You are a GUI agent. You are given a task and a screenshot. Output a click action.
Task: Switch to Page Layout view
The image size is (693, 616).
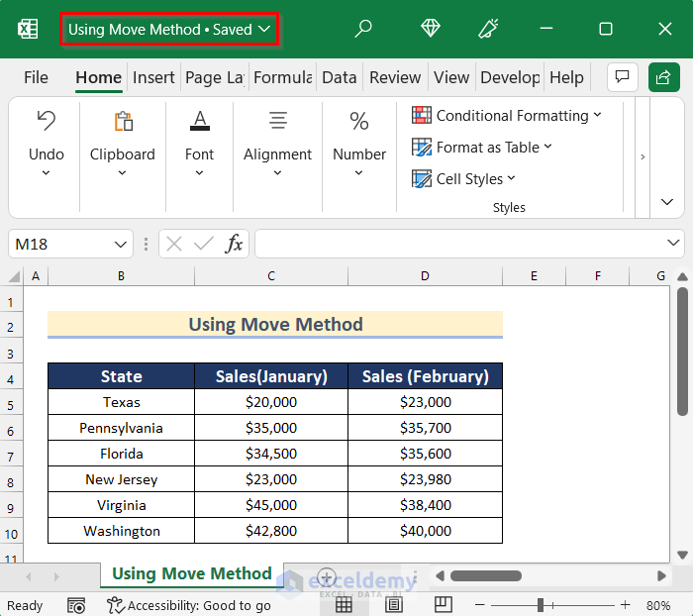393,605
